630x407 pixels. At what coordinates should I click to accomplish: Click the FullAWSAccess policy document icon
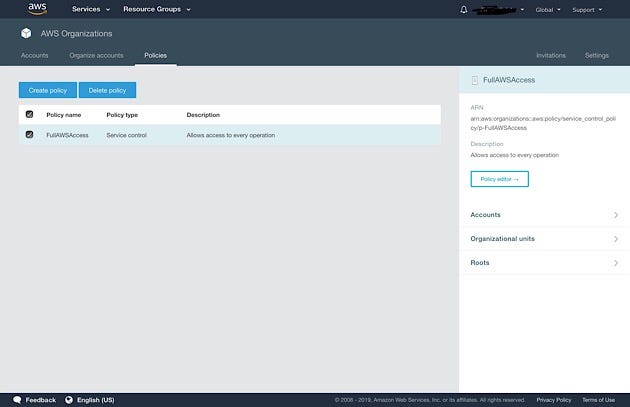[x=475, y=80]
